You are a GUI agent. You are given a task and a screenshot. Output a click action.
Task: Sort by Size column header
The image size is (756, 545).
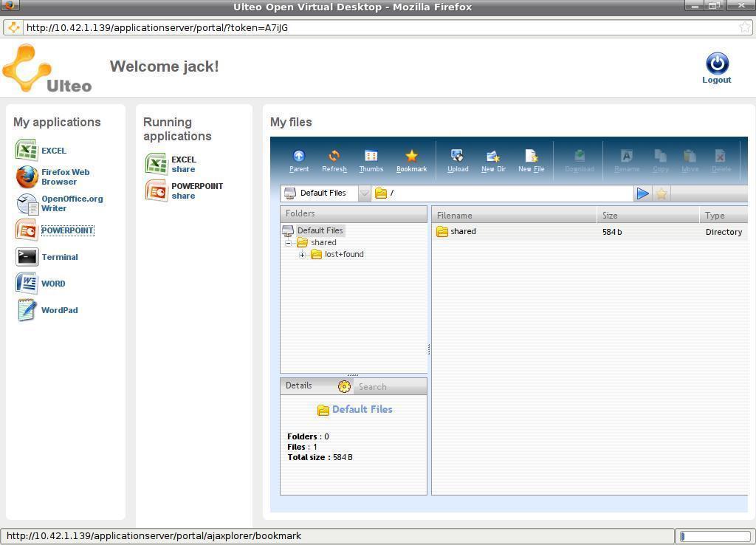[648, 215]
